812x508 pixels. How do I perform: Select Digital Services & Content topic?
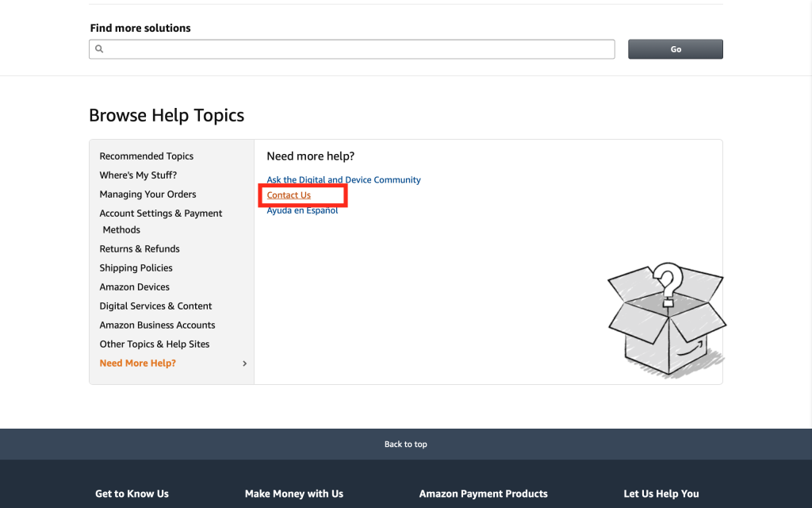click(x=156, y=306)
